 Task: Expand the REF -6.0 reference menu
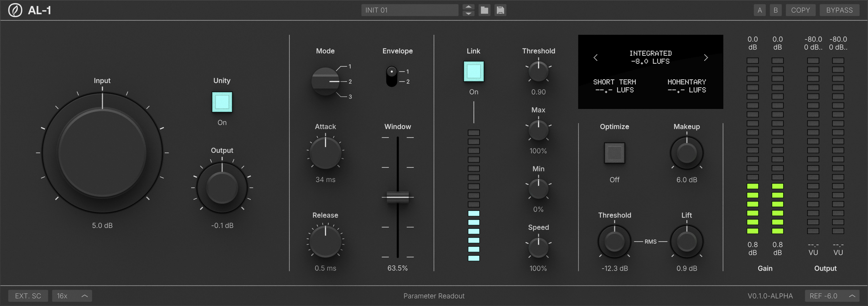coord(832,296)
